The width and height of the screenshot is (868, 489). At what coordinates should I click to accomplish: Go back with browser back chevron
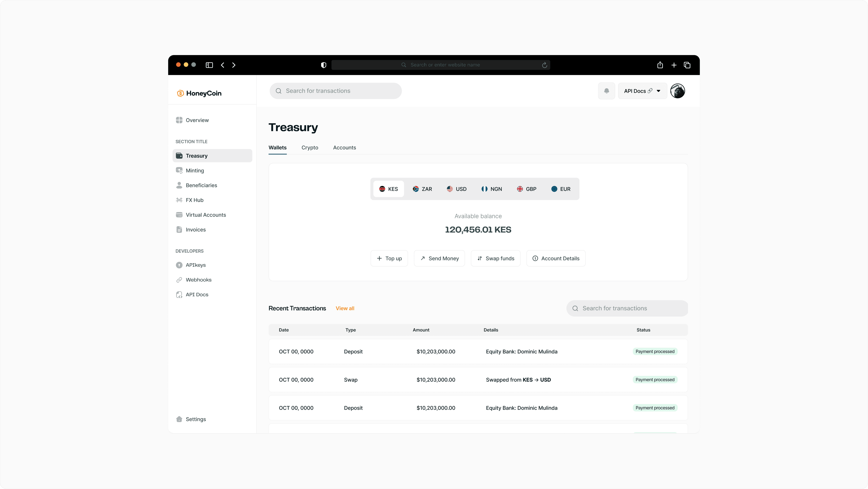222,65
